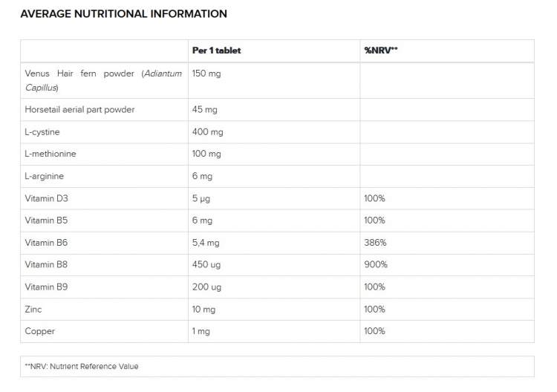Click the 5 µg value cell
This screenshot has height=392, width=557.
tap(201, 198)
